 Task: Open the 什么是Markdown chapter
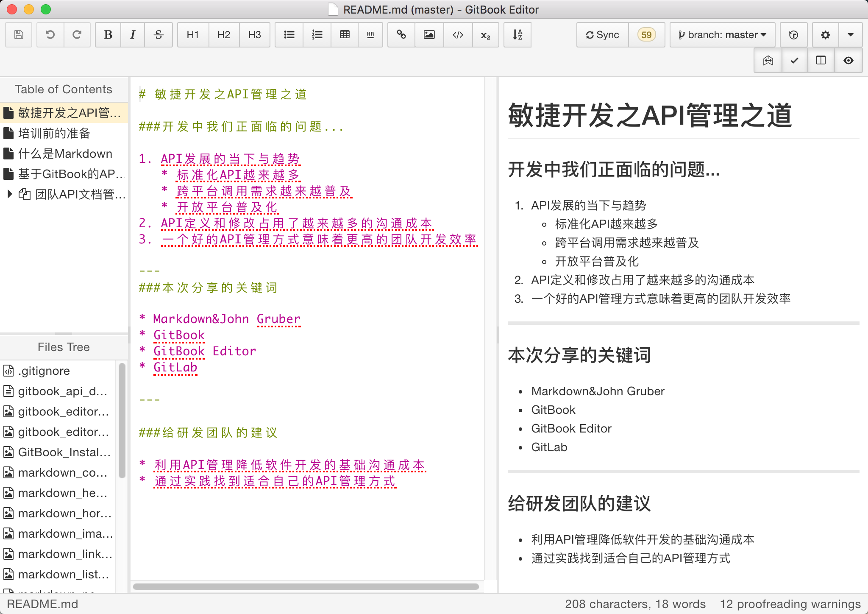click(64, 153)
